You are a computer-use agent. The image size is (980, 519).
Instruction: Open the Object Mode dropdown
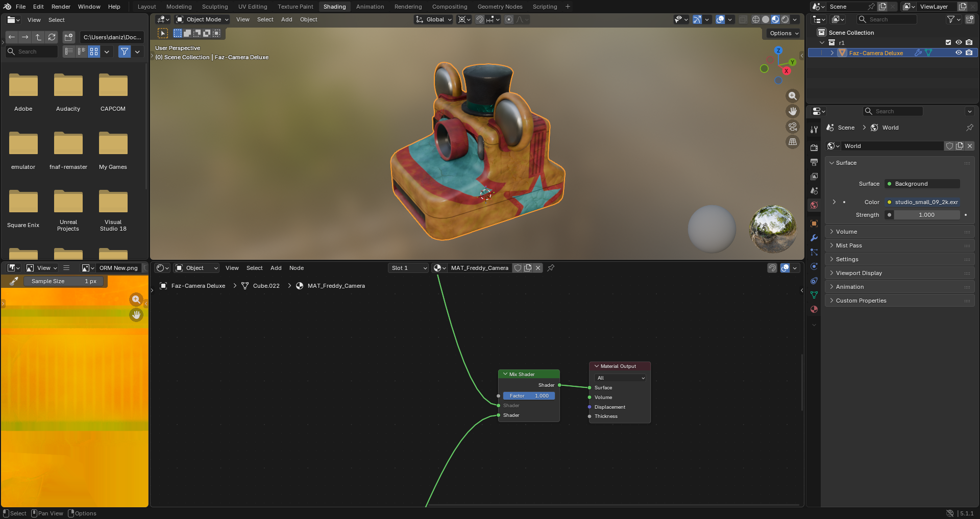pyautogui.click(x=202, y=19)
